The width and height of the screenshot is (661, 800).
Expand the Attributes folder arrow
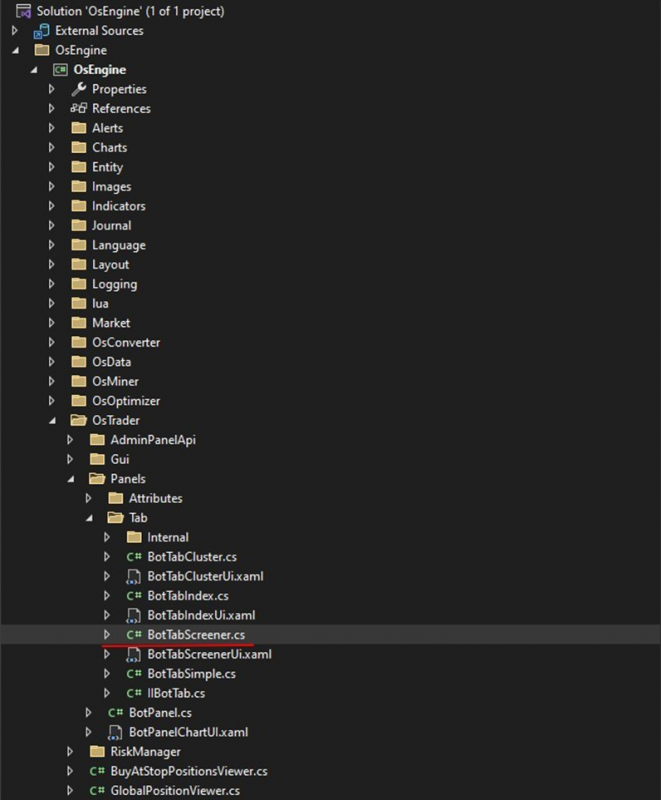tap(88, 498)
